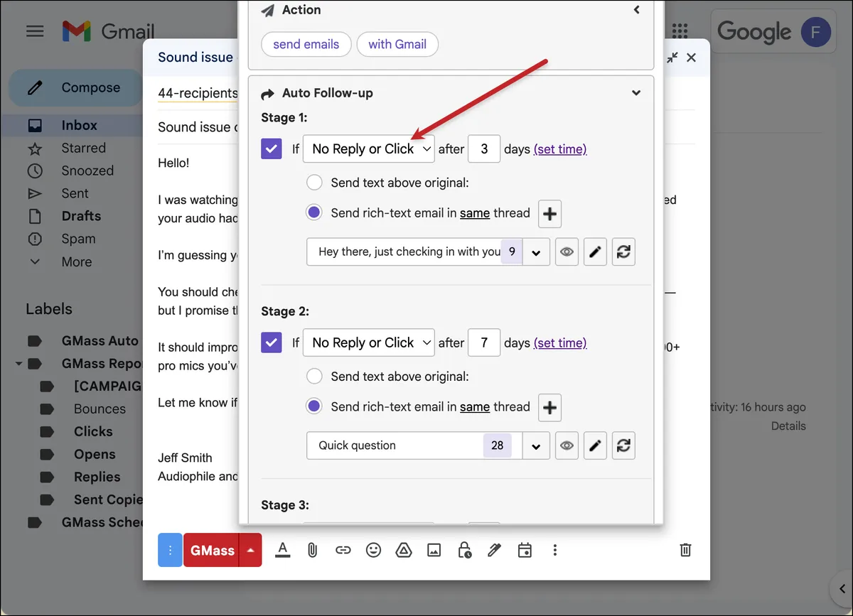Click the blue three-dot button beside GMass

[x=170, y=550]
